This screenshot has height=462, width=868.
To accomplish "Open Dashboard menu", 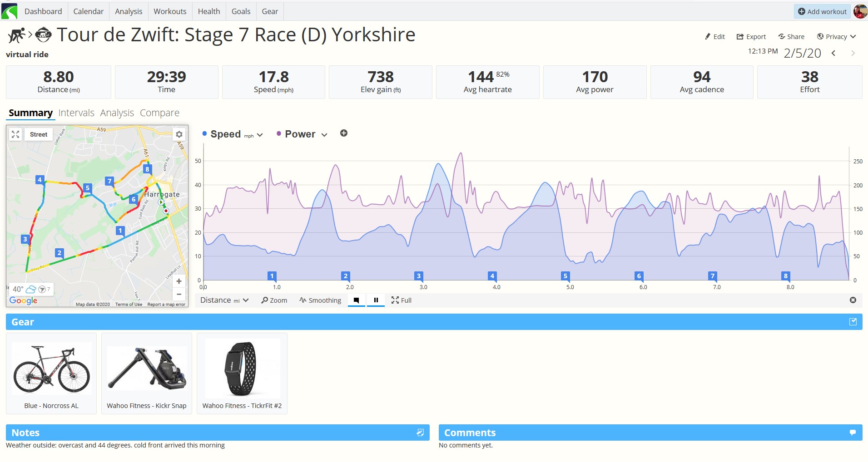I will [43, 11].
